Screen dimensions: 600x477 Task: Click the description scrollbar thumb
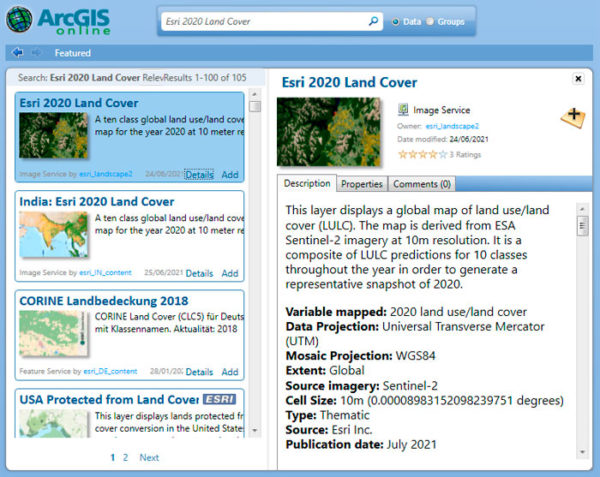582,226
